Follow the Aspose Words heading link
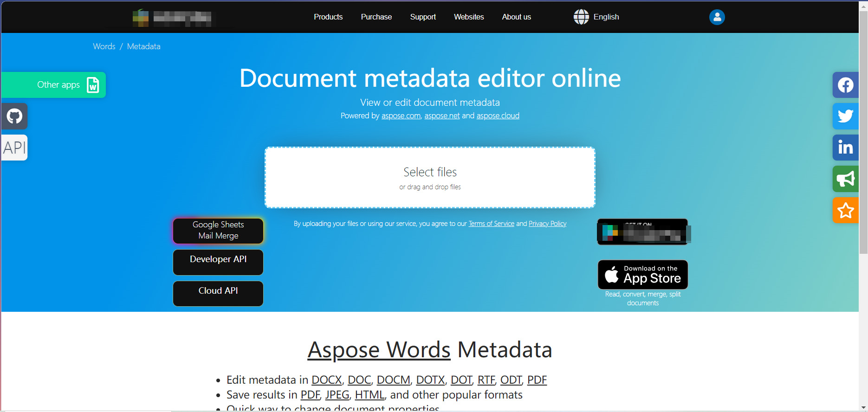Image resolution: width=868 pixels, height=412 pixels. tap(379, 350)
